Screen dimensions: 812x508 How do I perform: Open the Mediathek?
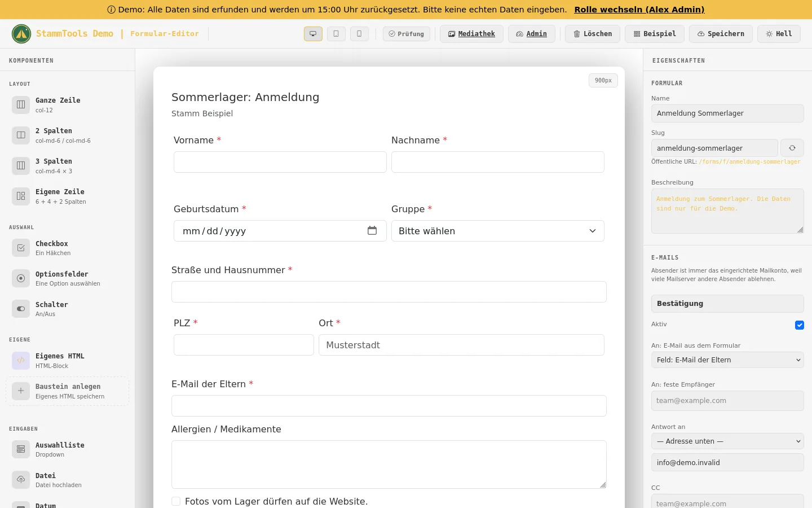point(471,34)
